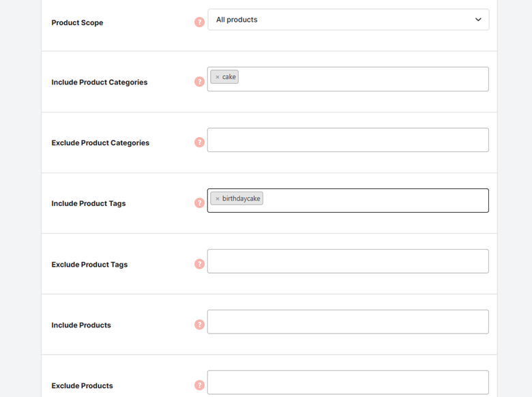Remove the birthdaycake tag

(x=218, y=198)
